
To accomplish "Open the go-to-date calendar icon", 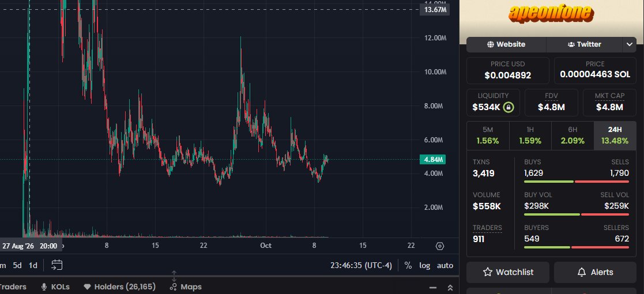I will (x=57, y=265).
